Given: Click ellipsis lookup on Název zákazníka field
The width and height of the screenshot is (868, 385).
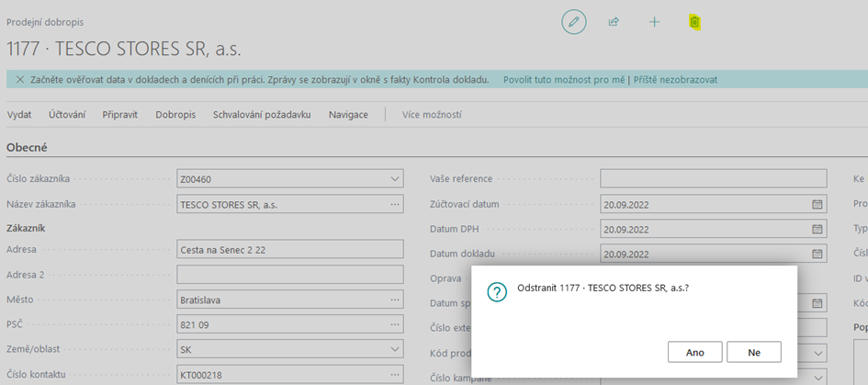Looking at the screenshot, I should click(x=395, y=204).
